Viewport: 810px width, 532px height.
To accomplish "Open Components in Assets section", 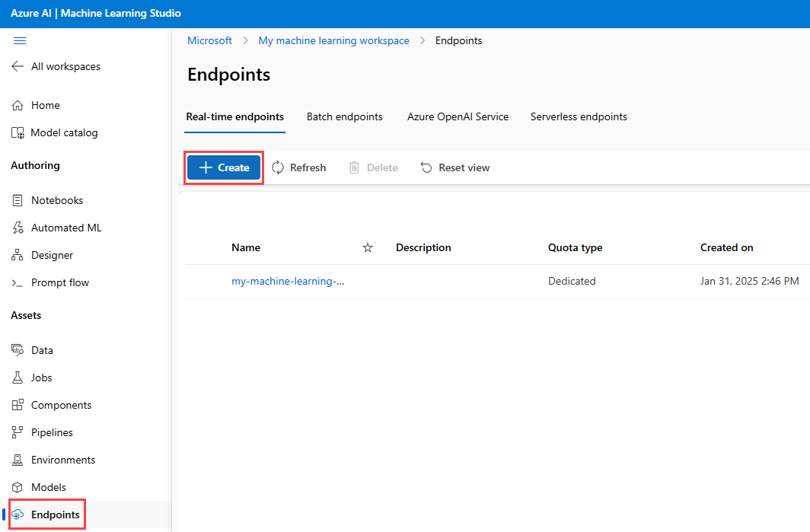I will coord(61,405).
